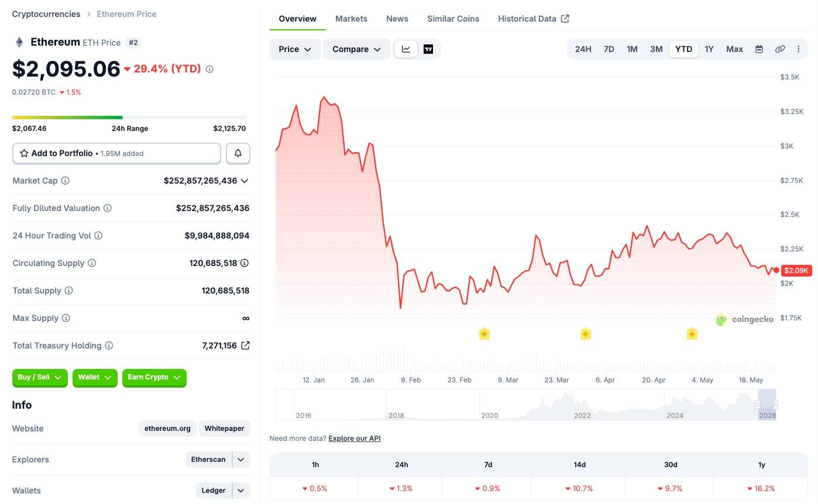Viewport: 818px width, 504px height.
Task: Show Total Supply info icon
Action: coord(68,291)
